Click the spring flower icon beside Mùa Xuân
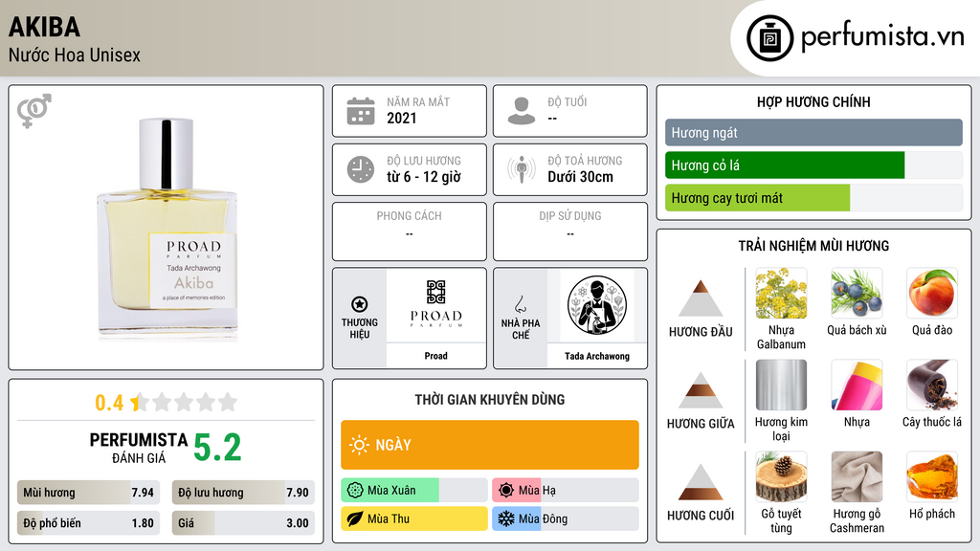Image resolution: width=980 pixels, height=551 pixels. (x=355, y=491)
